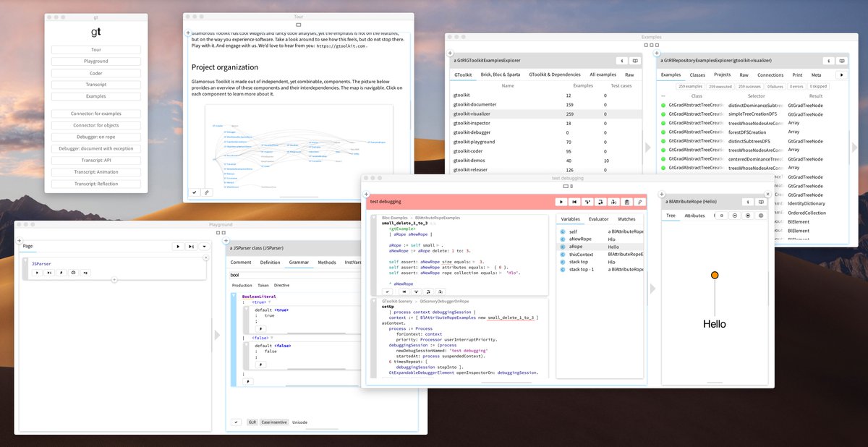This screenshot has width=868, height=447.
Task: Click the Step Through icon in the test debugging toolbar
Action: point(613,202)
